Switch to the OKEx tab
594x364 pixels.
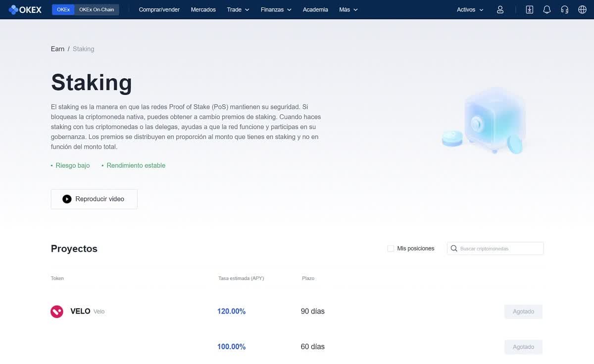[63, 9]
